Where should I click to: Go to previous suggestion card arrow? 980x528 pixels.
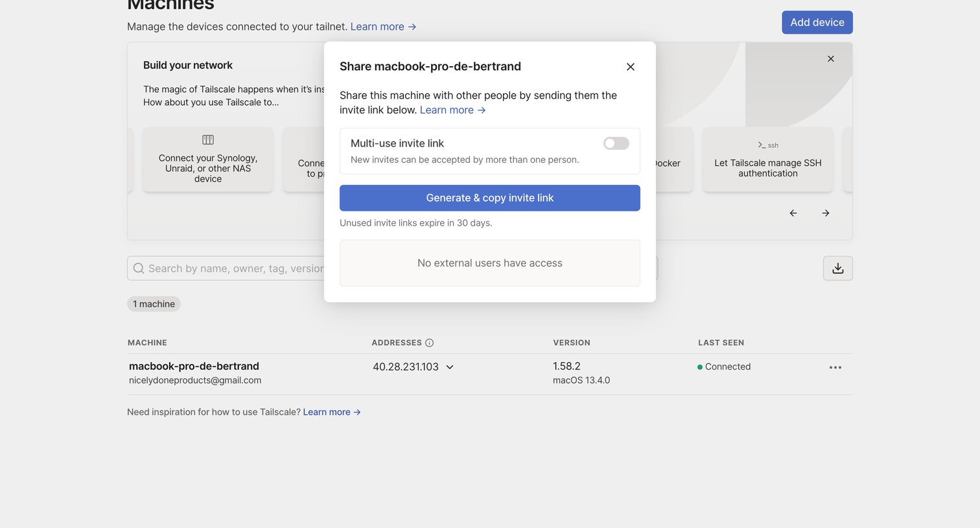coord(793,213)
